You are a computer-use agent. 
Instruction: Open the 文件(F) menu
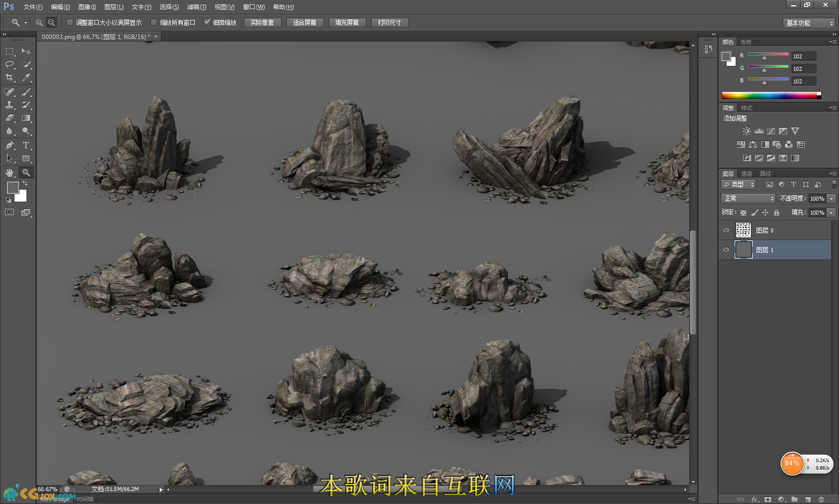[x=33, y=7]
